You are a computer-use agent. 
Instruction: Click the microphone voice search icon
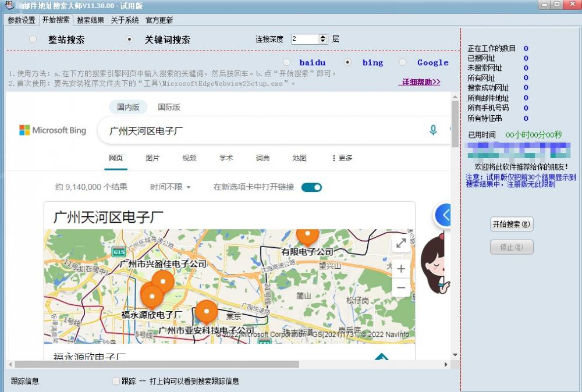(433, 130)
